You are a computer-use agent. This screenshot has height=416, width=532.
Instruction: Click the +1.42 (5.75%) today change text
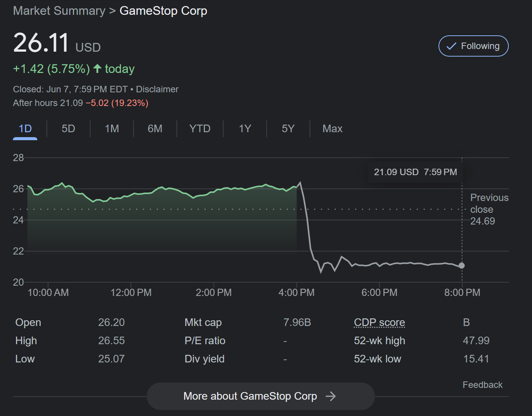coord(74,69)
